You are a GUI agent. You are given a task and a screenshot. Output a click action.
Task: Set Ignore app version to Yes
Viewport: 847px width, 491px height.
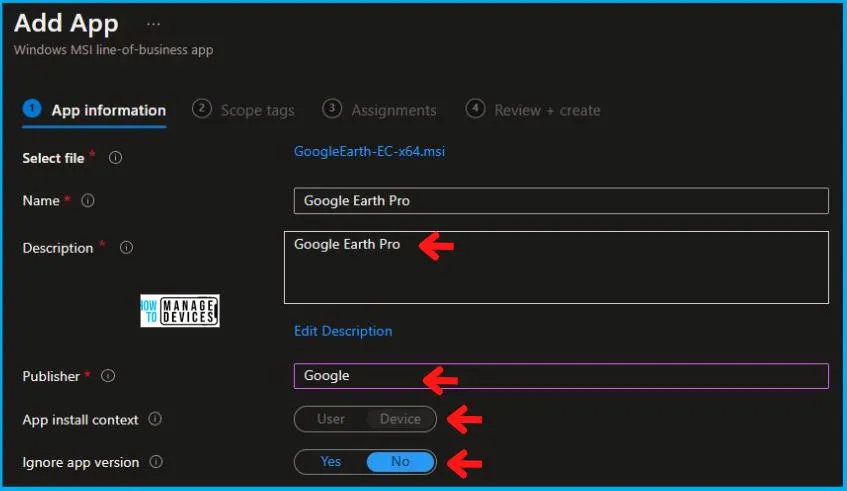(331, 462)
